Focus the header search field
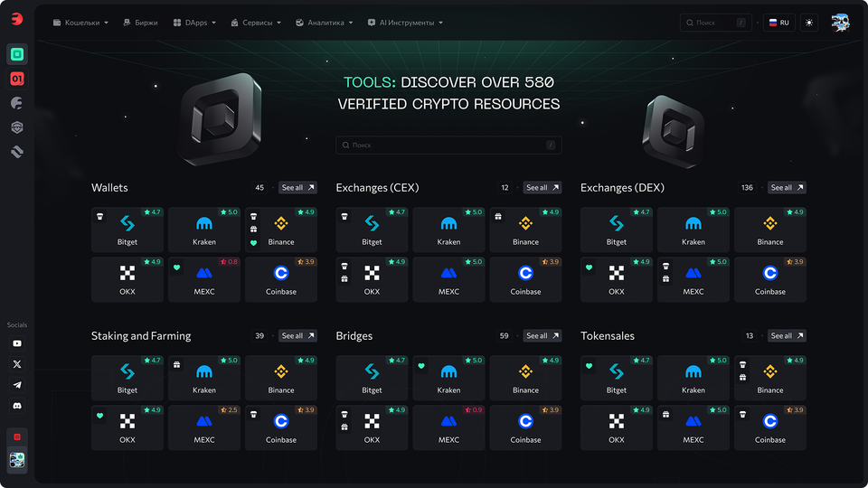Viewport: 868px width, 488px height. pyautogui.click(x=716, y=23)
